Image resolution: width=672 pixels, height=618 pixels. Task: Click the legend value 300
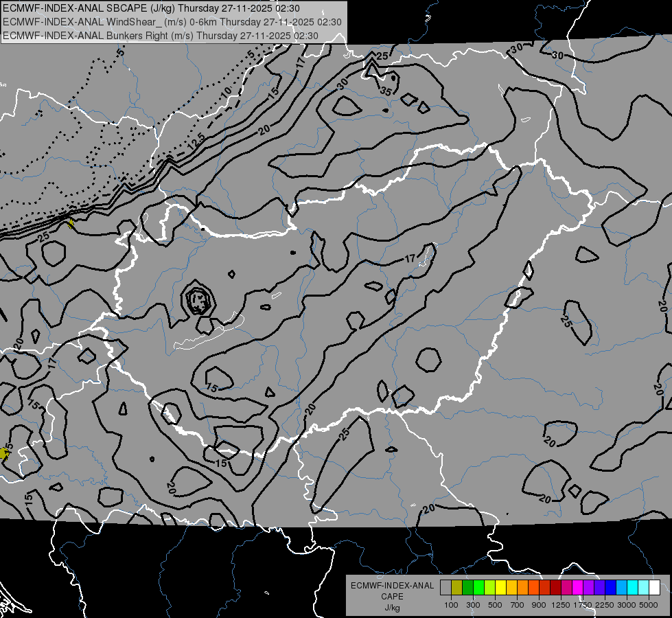[473, 605]
